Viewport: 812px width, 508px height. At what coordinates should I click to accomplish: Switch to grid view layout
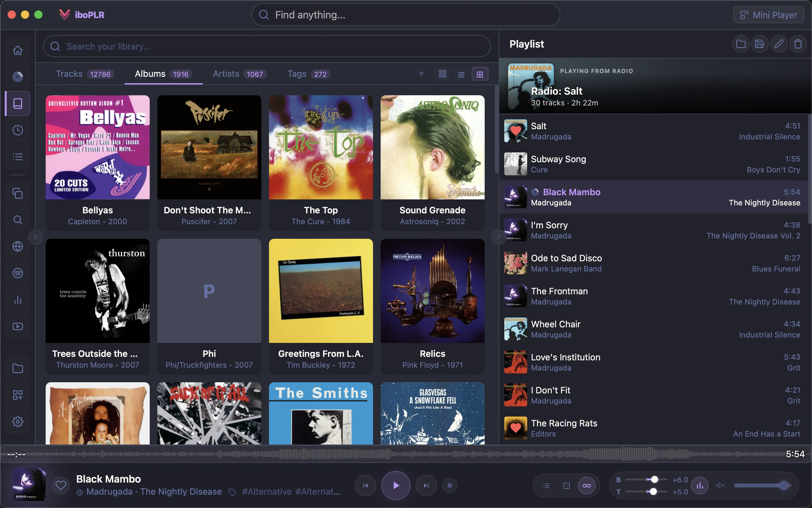click(x=480, y=74)
